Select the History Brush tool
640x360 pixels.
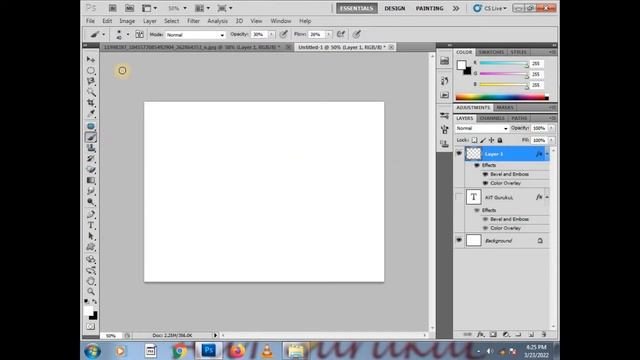91,158
